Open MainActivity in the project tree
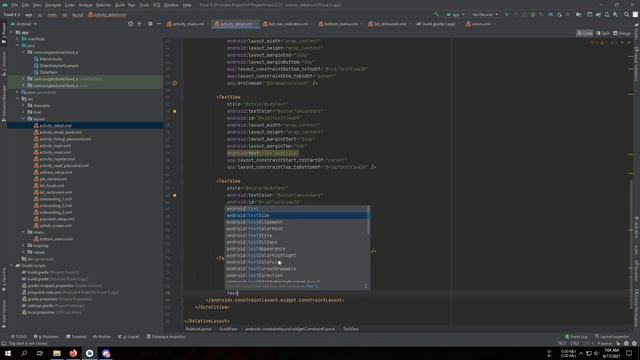The image size is (640, 360). [51, 59]
